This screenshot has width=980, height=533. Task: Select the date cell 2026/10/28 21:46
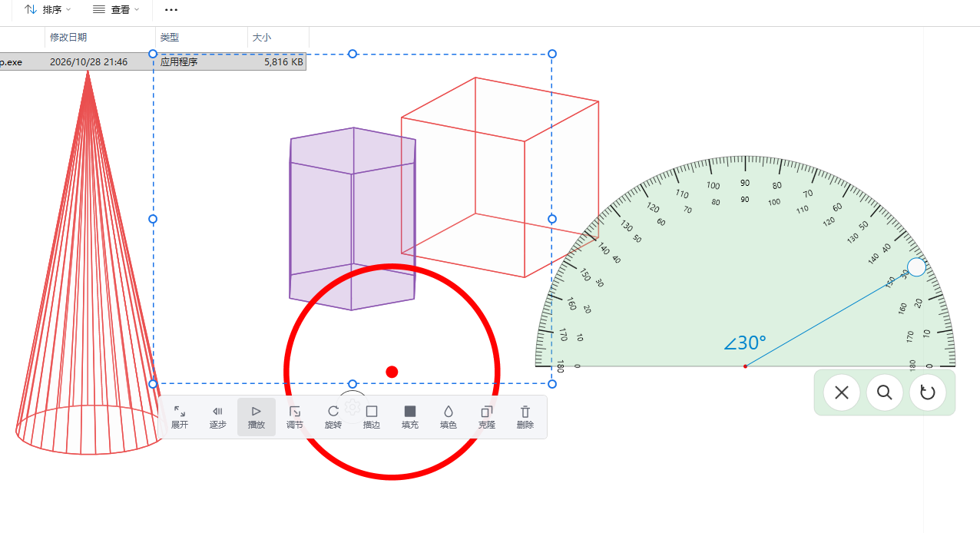click(88, 61)
